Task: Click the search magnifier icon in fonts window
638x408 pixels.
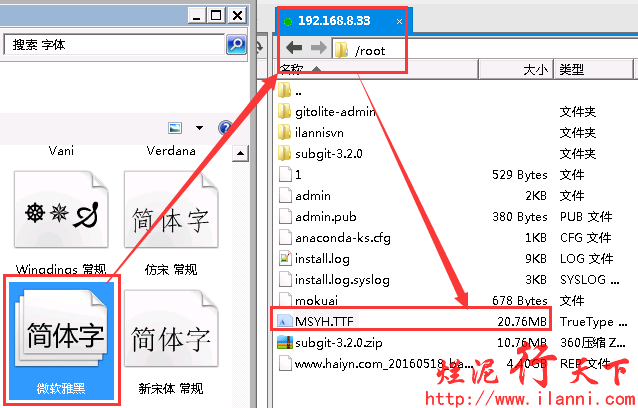Action: click(236, 44)
